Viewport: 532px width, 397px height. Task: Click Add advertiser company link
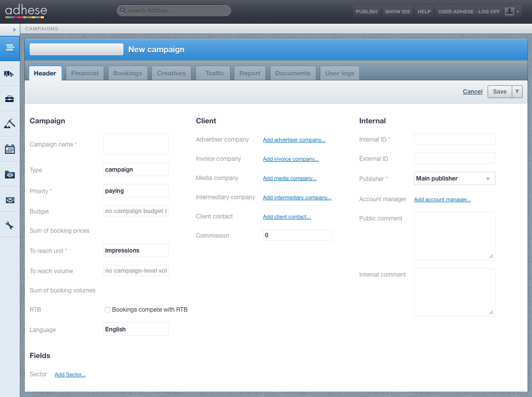click(x=294, y=140)
